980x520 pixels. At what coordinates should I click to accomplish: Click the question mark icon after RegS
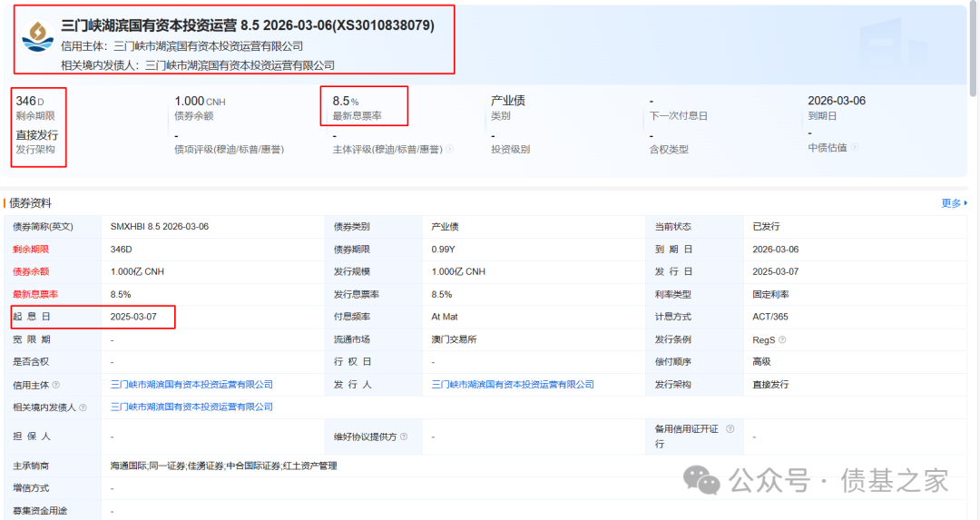tap(782, 339)
